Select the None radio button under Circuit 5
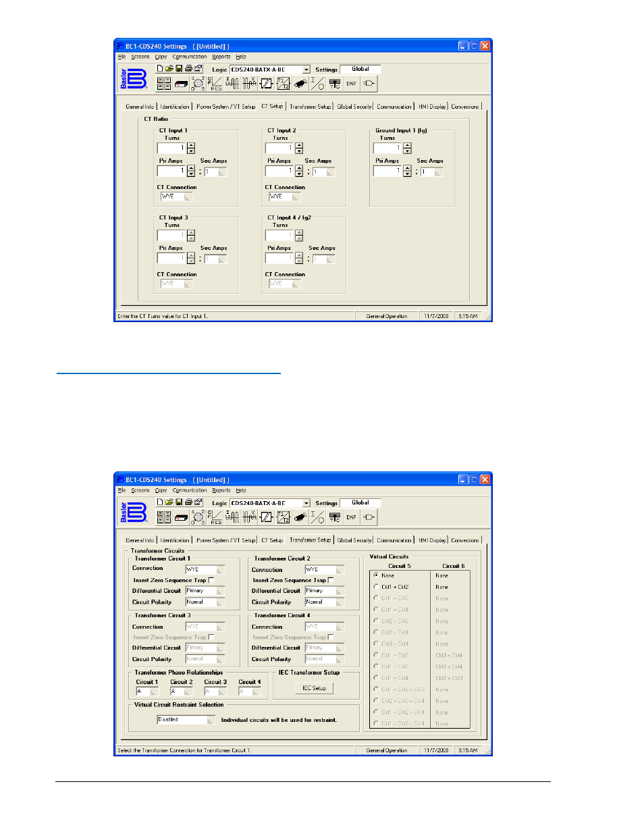 click(x=376, y=575)
